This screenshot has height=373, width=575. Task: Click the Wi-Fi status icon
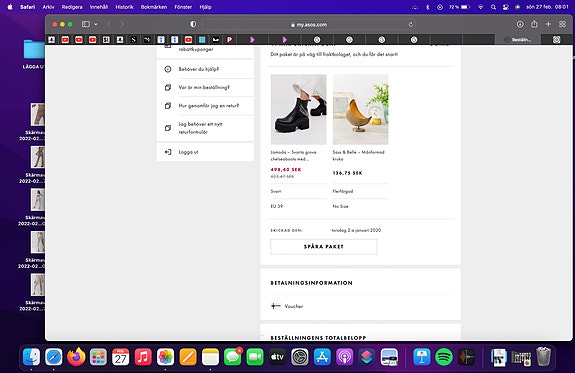[x=481, y=7]
